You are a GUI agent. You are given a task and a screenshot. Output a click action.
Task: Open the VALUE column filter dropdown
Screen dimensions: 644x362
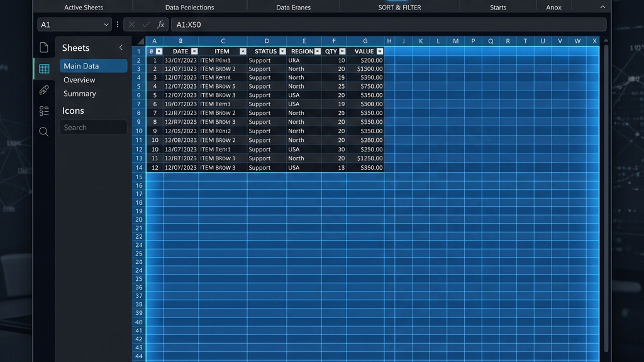click(x=380, y=52)
